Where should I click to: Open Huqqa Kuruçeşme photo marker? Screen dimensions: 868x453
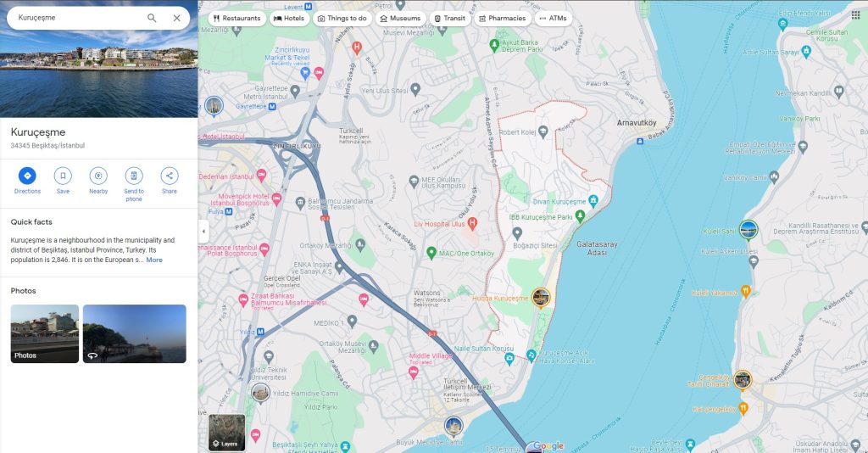pos(541,298)
